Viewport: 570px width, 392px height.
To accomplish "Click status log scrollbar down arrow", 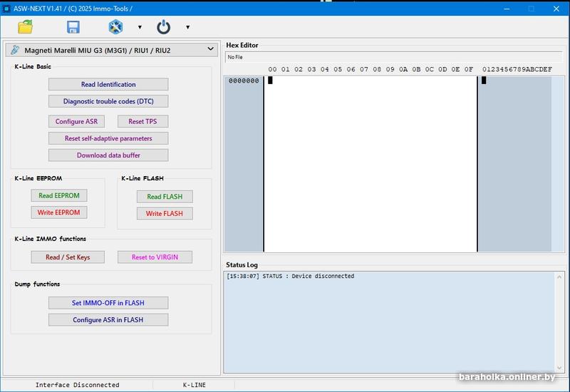I will [559, 368].
